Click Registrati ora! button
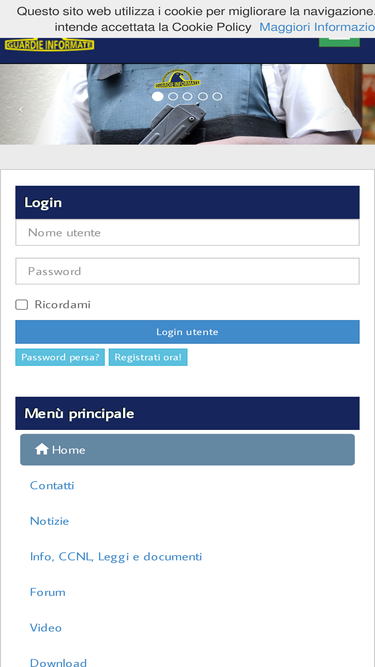 pos(148,357)
